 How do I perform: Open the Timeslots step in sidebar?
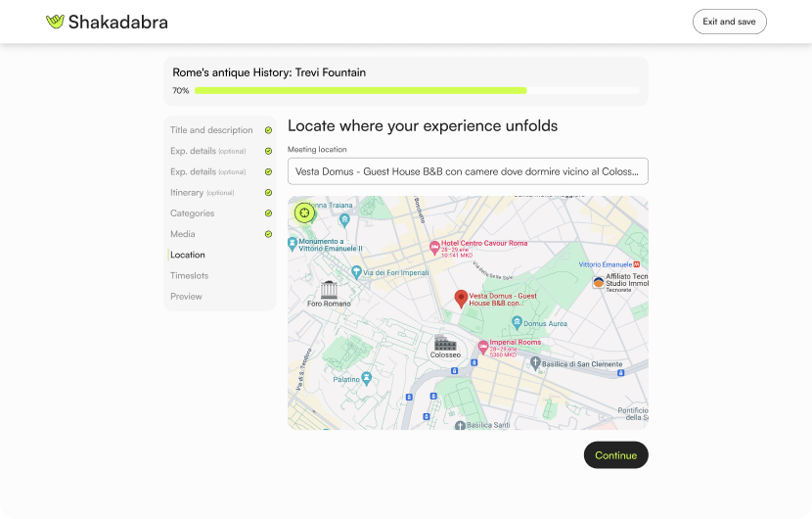189,276
